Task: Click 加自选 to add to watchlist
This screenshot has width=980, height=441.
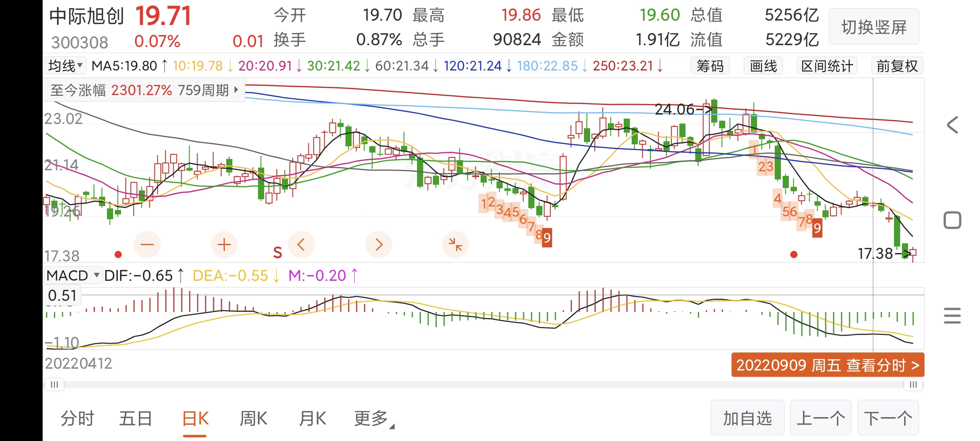Action: 747,418
